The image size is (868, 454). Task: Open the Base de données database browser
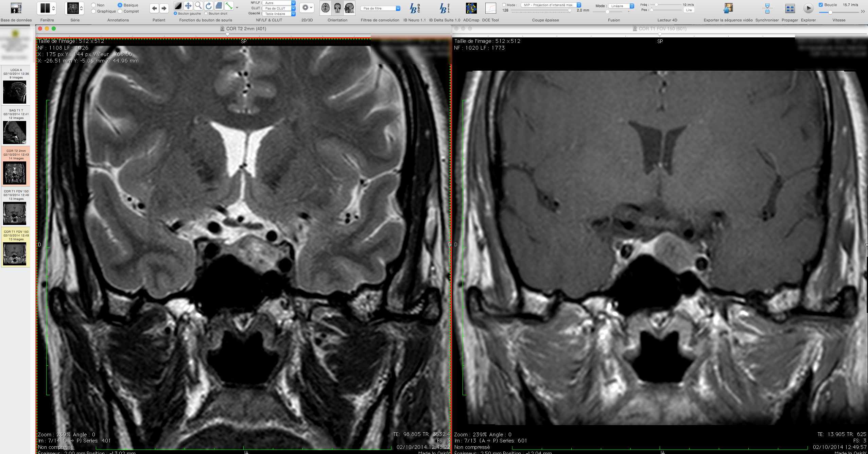(x=16, y=8)
